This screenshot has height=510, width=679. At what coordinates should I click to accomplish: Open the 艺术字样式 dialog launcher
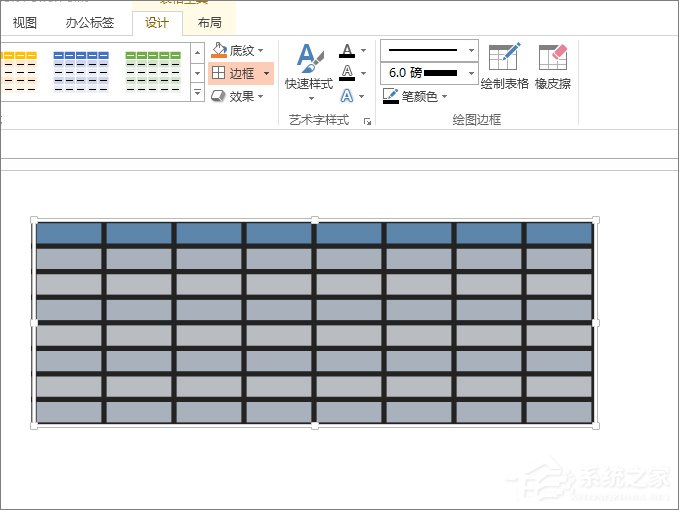[x=368, y=122]
